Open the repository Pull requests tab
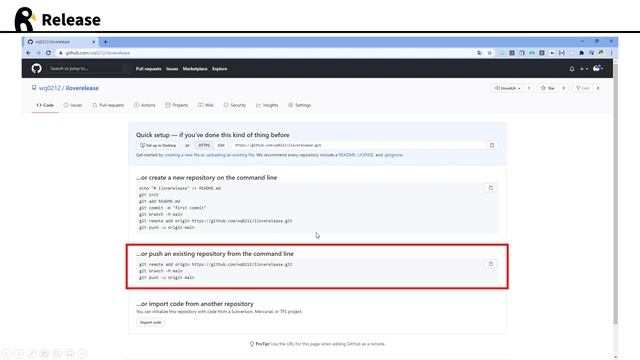640x360 pixels. coord(108,105)
